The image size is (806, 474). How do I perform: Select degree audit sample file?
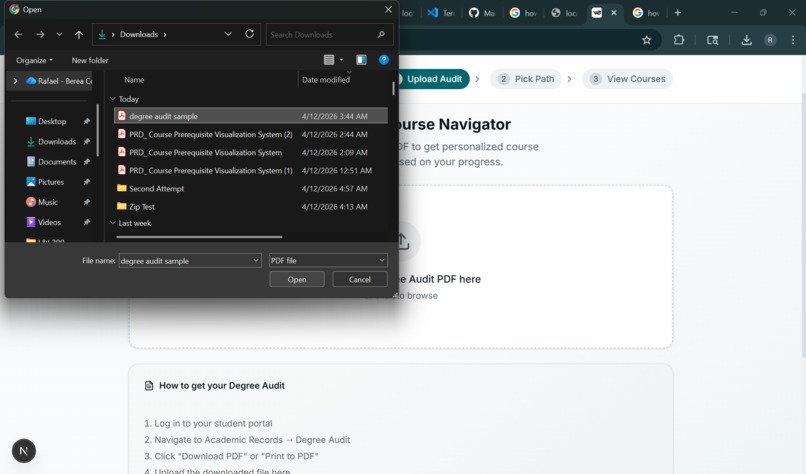pos(251,116)
